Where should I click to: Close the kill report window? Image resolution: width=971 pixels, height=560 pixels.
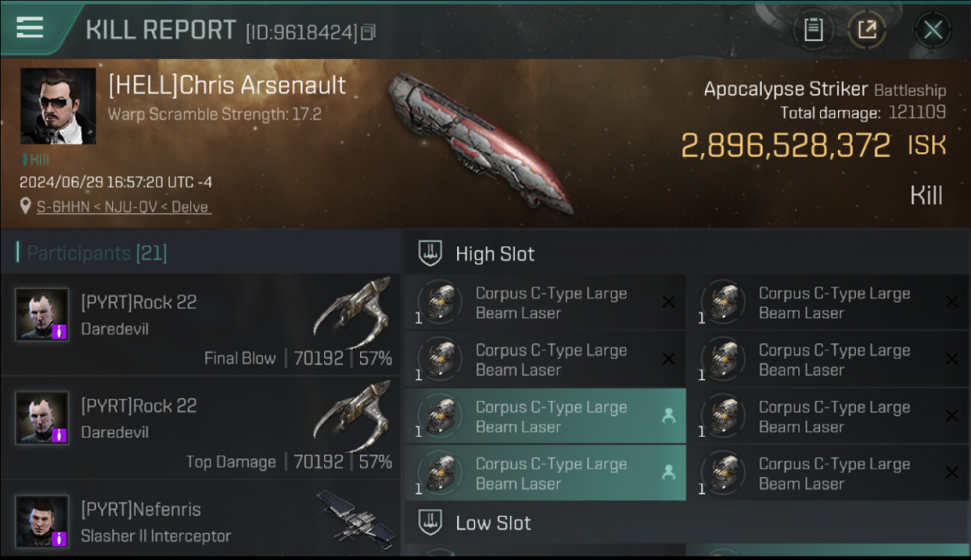(x=933, y=30)
